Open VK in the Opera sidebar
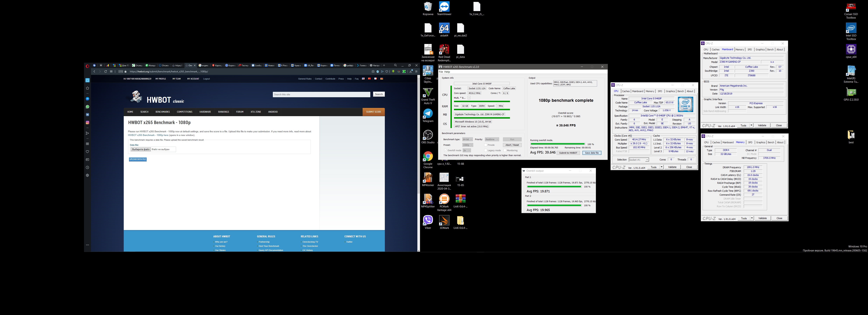The width and height of the screenshot is (868, 315). 87,115
